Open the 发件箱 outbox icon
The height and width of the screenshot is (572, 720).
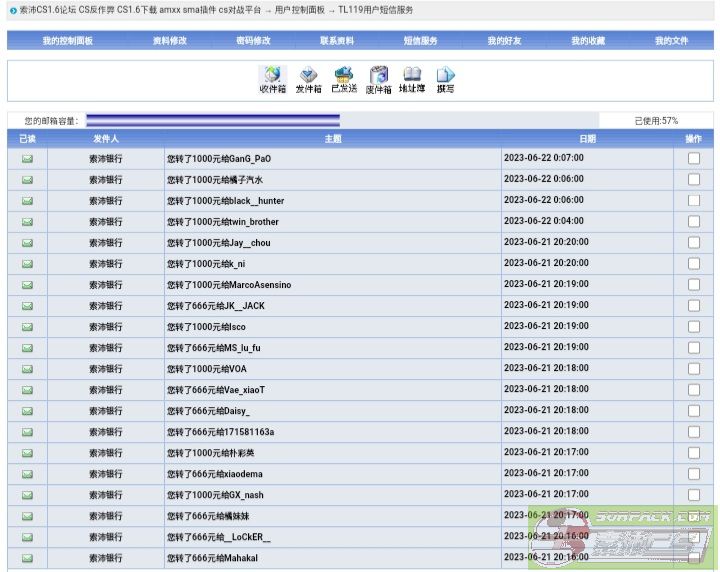[308, 80]
